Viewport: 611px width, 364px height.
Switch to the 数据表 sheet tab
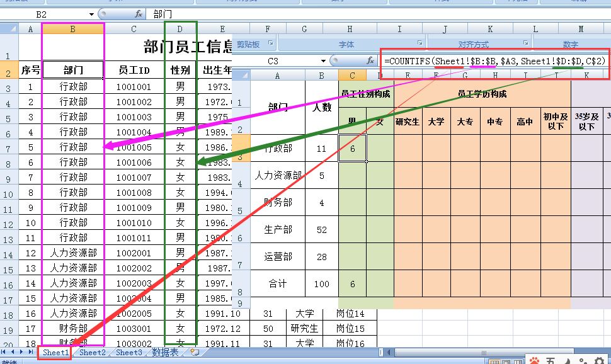pos(165,352)
